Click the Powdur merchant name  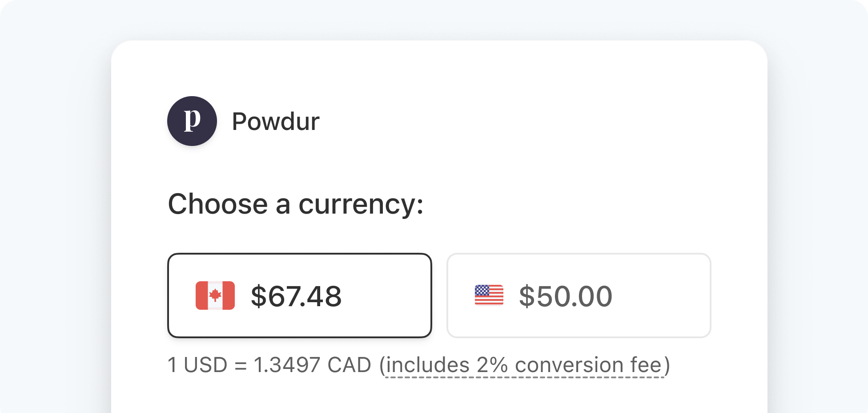[x=276, y=121]
